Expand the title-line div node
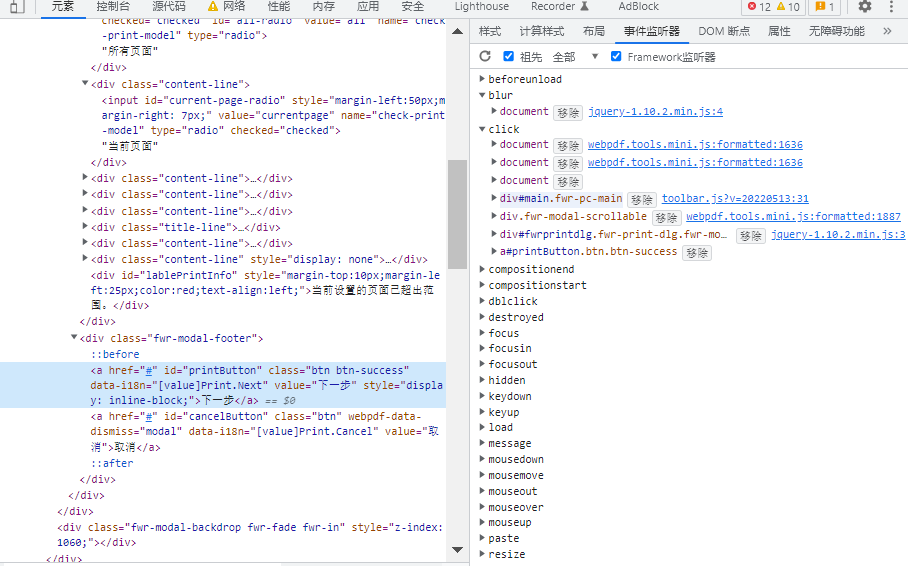 tap(85, 226)
